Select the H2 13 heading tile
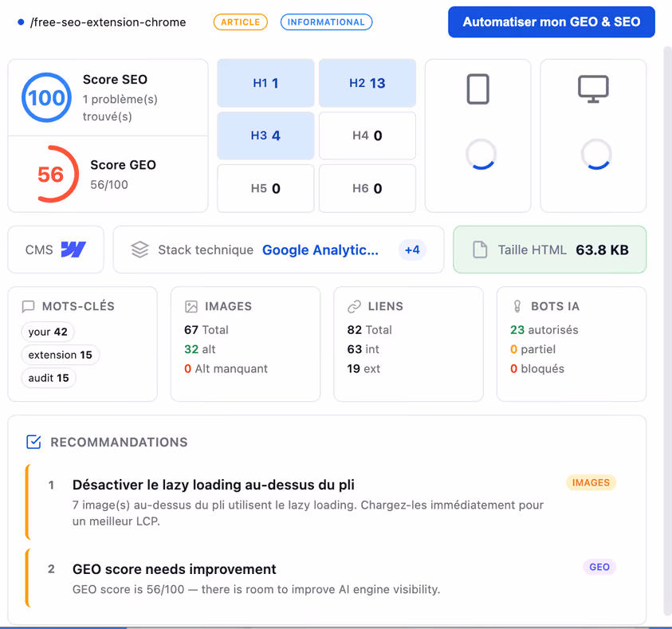 367,83
